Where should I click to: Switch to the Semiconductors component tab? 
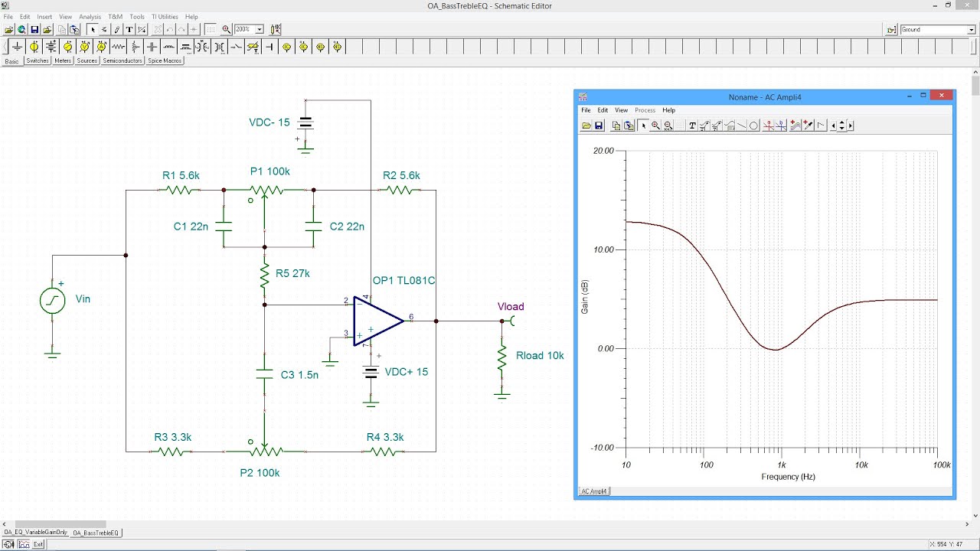[x=122, y=60]
